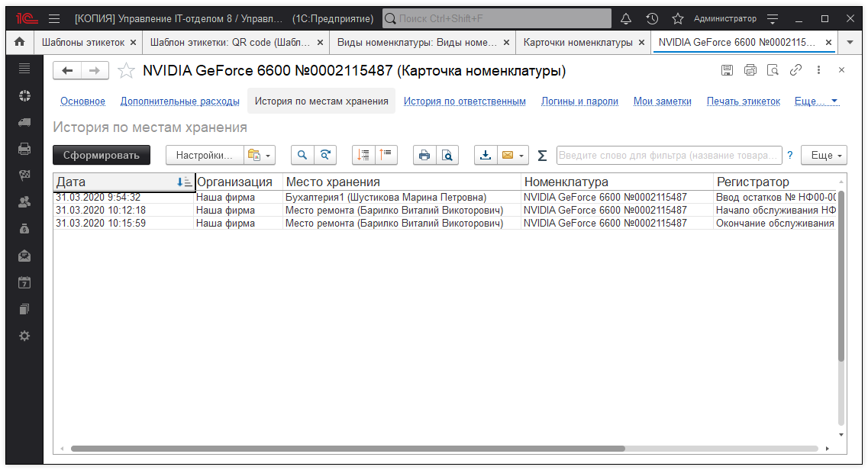Viewport: 868px width, 470px height.
Task: Add the card to favorites with the star icon
Action: tap(126, 71)
